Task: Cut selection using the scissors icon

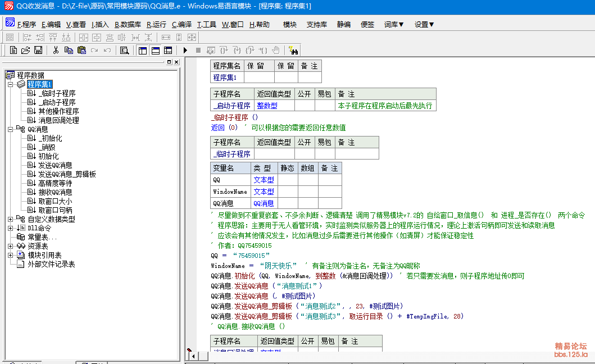Action: [56, 50]
